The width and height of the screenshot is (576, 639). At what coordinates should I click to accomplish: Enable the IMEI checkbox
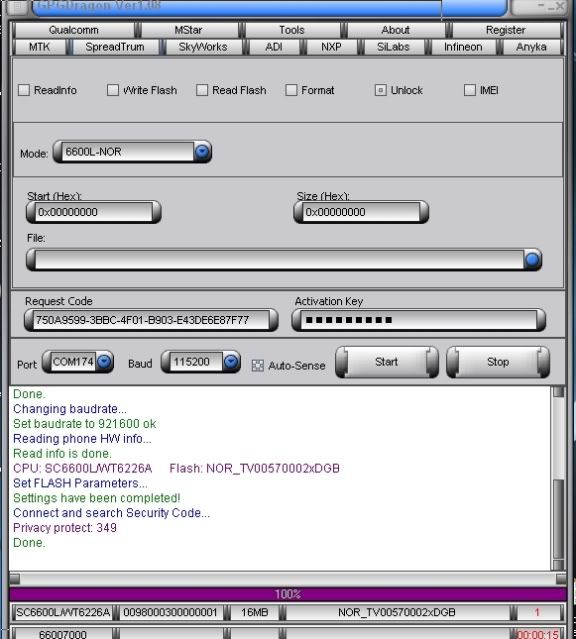[x=470, y=90]
